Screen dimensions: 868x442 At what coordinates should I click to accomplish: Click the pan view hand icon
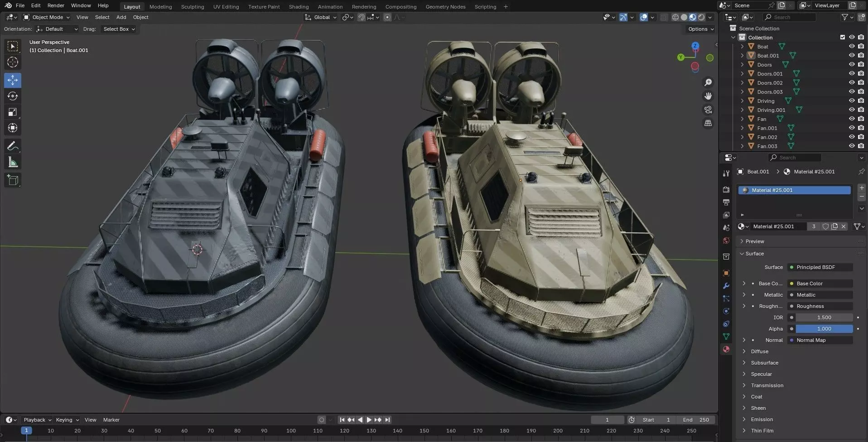(x=708, y=96)
